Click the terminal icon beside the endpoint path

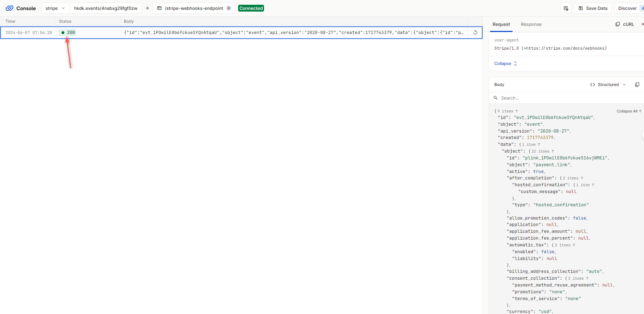159,8
